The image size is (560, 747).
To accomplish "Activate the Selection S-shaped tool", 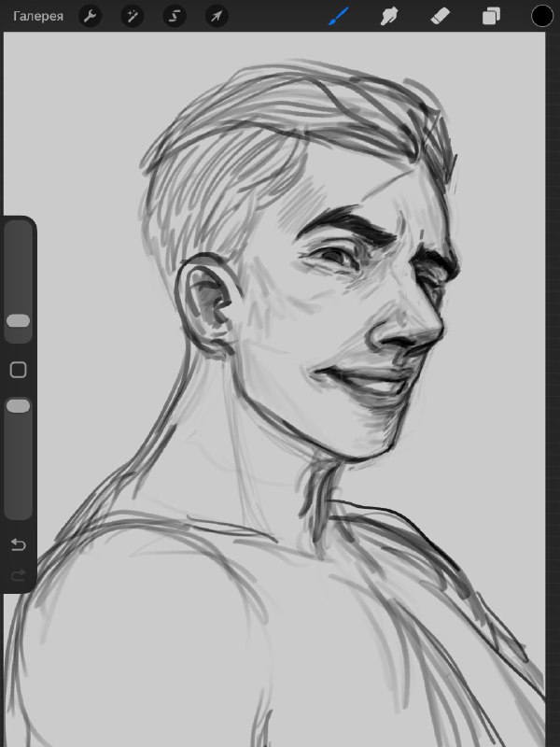I will [175, 17].
